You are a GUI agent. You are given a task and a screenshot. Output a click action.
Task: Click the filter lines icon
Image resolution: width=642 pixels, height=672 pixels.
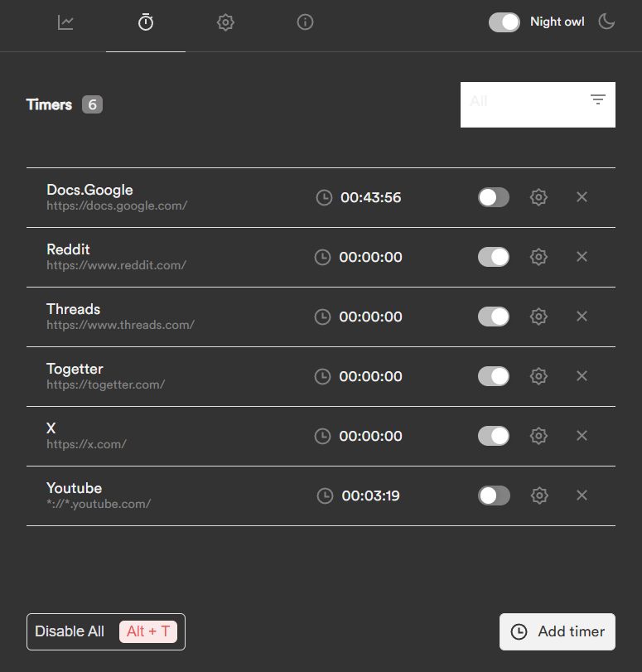(x=598, y=100)
